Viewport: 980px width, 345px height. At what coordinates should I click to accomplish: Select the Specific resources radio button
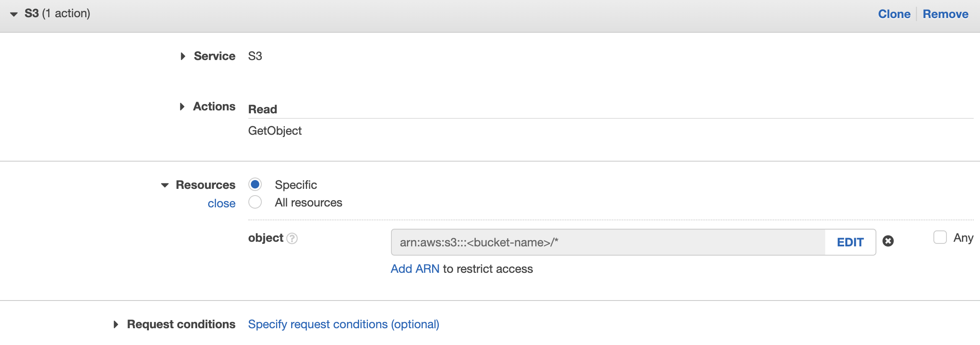[255, 185]
